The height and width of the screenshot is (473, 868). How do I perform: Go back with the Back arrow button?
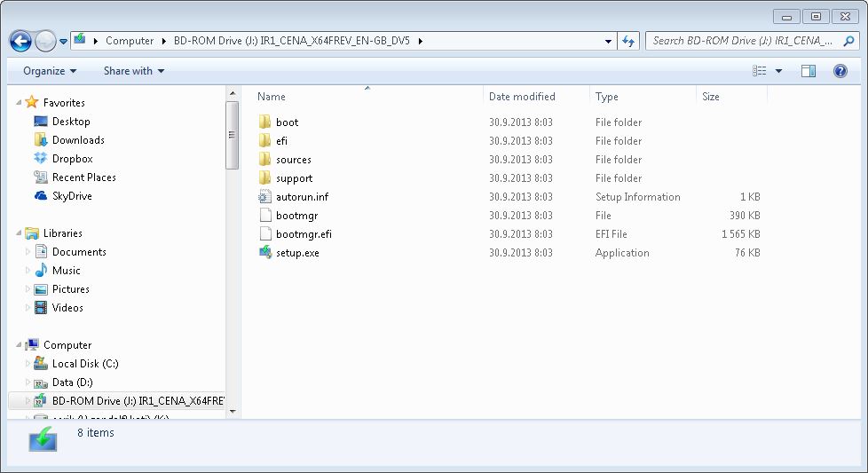tap(20, 41)
